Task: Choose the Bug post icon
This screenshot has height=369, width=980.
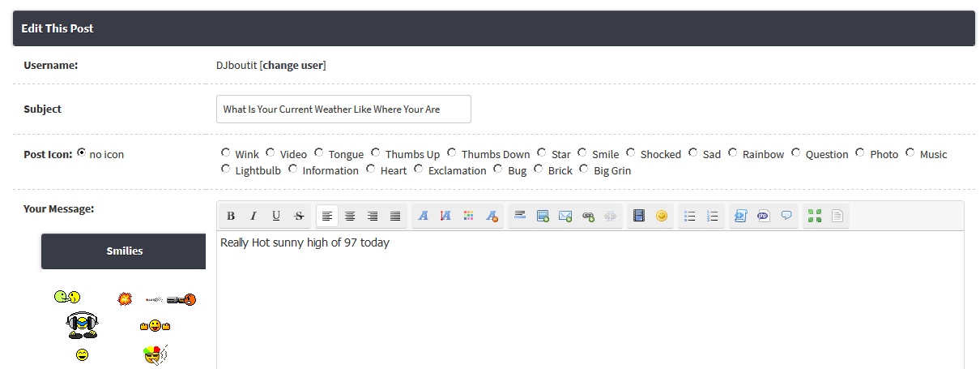Action: click(x=498, y=169)
